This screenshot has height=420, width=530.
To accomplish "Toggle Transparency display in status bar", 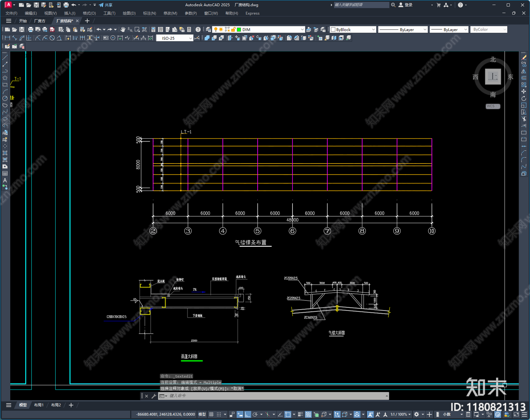I will pos(308,414).
